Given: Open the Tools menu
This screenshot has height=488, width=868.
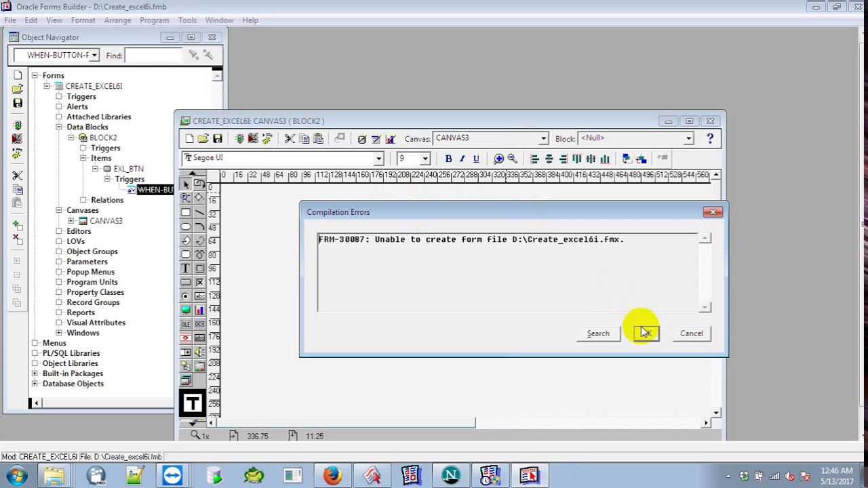Looking at the screenshot, I should pos(187,20).
